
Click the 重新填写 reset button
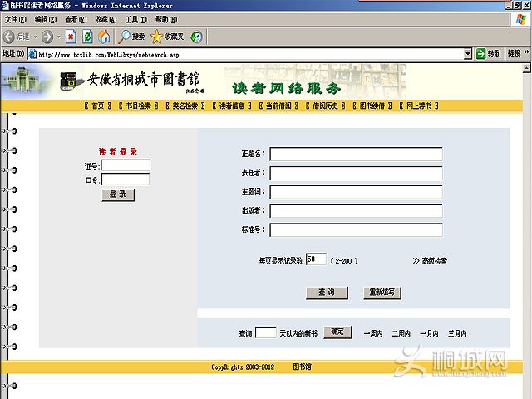382,293
